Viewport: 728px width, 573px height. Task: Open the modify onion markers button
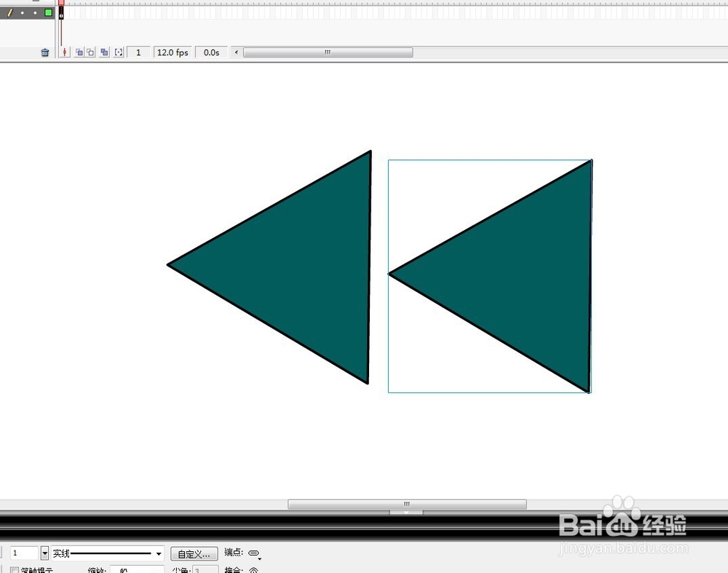(119, 52)
